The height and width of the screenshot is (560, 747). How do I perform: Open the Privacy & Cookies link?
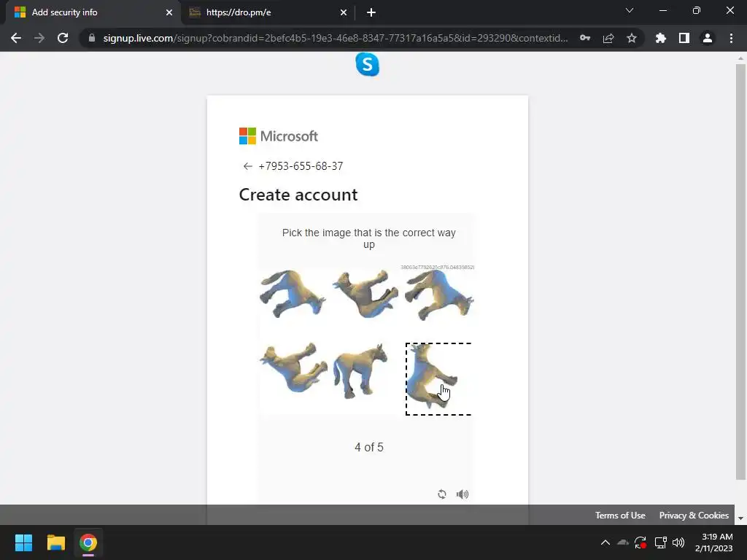[694, 516]
